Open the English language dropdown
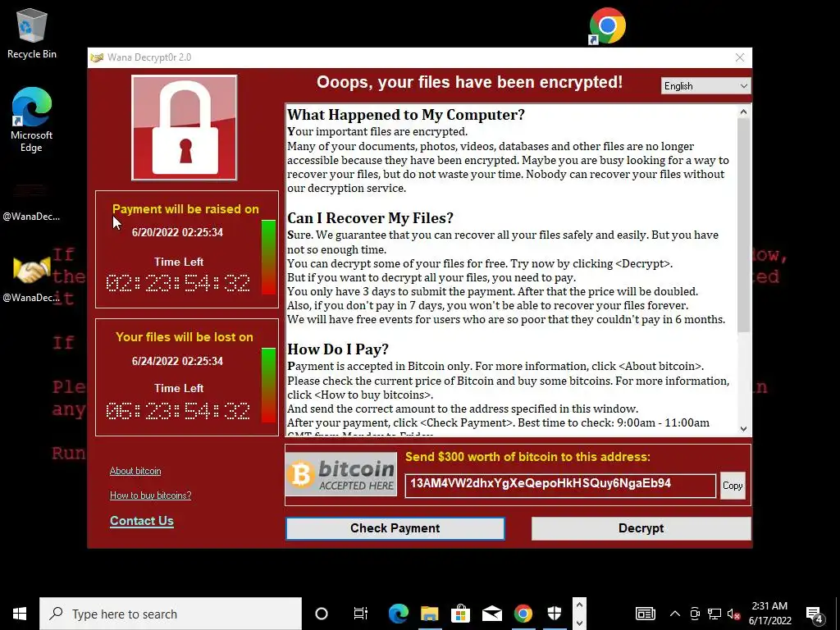Image resolution: width=840 pixels, height=630 pixels. click(705, 85)
